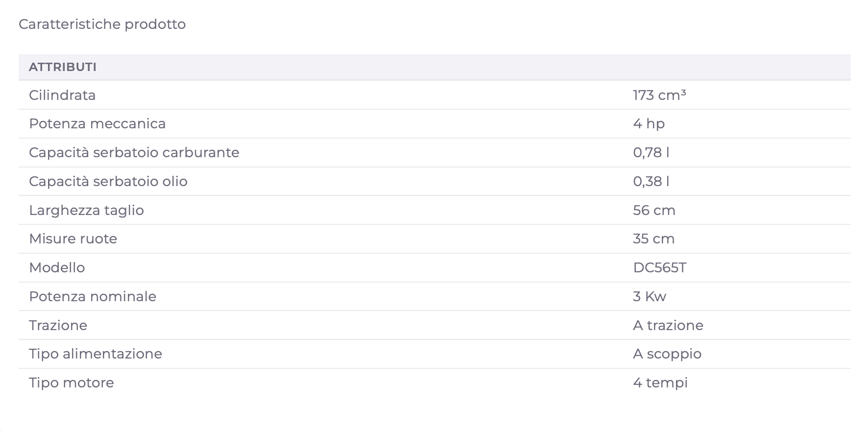868x431 pixels.
Task: Click the Potenza meccanica label
Action: tap(97, 123)
